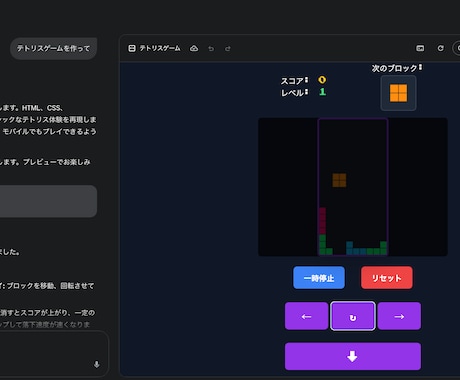Click the gray artifact card in chat

[48, 201]
